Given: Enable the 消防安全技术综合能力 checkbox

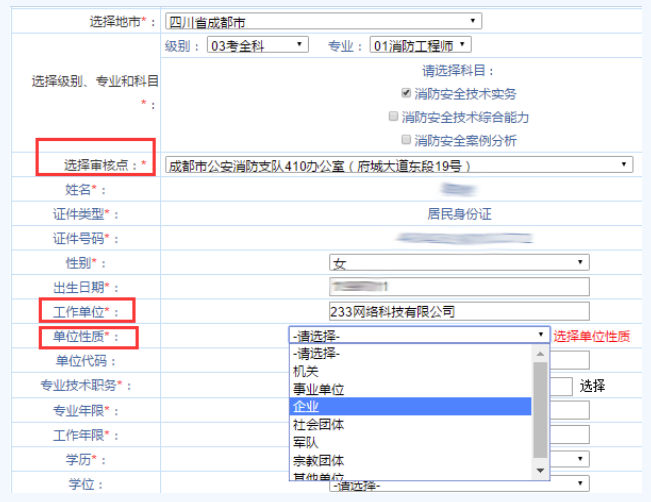Looking at the screenshot, I should pos(394,117).
